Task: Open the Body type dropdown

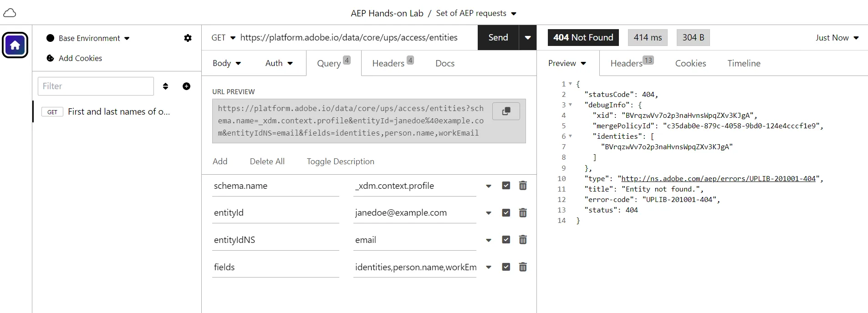Action: [x=227, y=63]
